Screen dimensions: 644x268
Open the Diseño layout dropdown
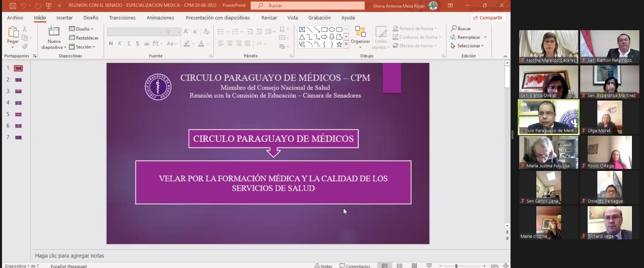coord(81,29)
